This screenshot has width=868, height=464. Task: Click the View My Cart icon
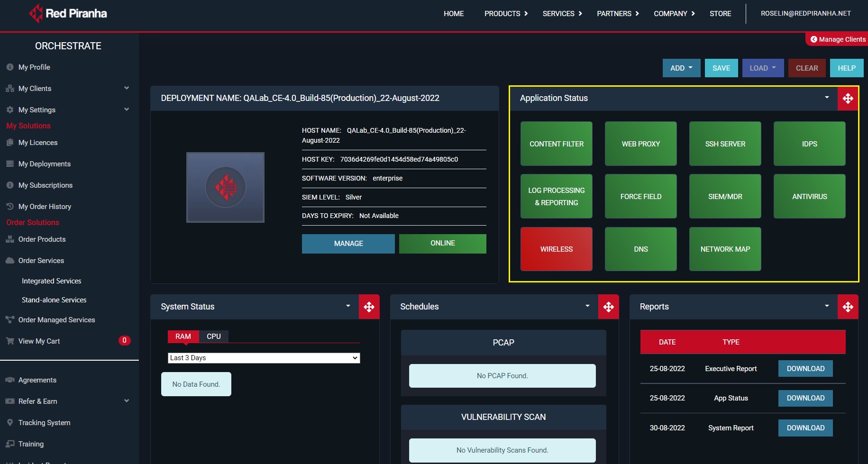coord(10,341)
